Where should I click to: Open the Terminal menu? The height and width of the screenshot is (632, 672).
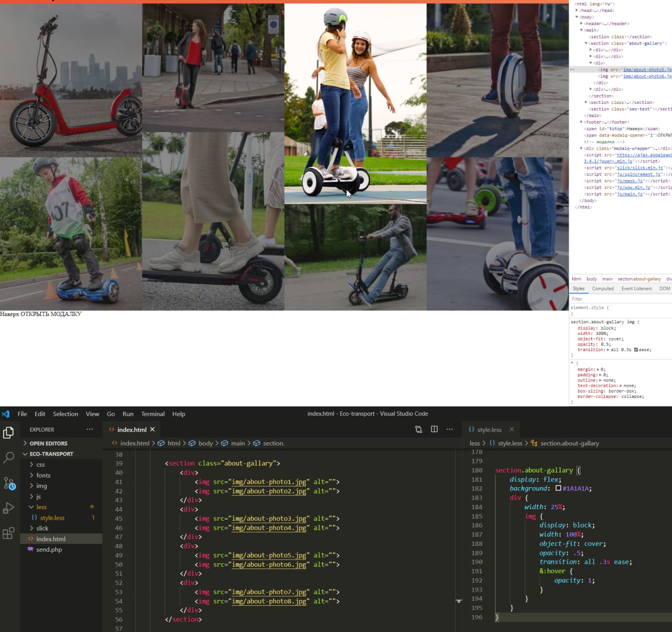click(x=153, y=414)
